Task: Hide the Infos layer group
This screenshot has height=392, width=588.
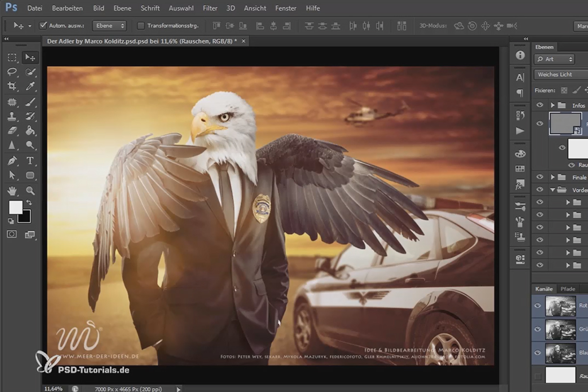Action: [539, 105]
